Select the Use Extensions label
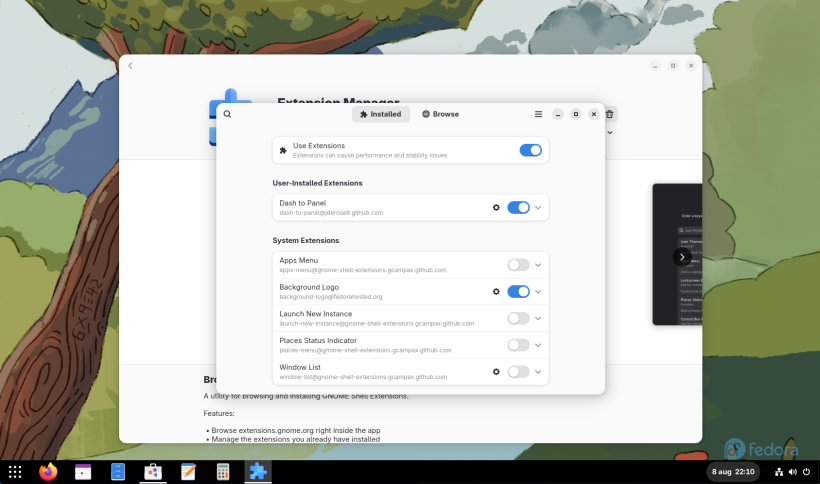This screenshot has height=484, width=820. click(x=319, y=146)
